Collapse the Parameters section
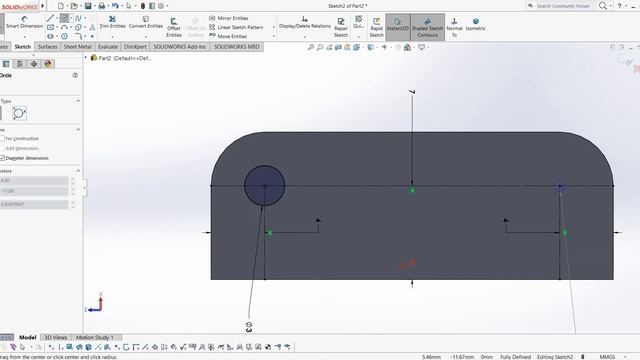640x360 pixels. pos(78,171)
